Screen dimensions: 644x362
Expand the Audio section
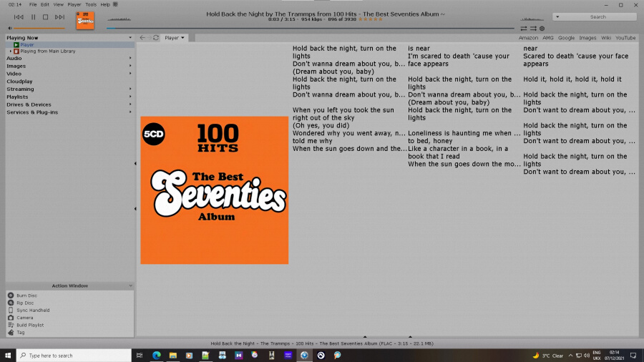(x=130, y=58)
